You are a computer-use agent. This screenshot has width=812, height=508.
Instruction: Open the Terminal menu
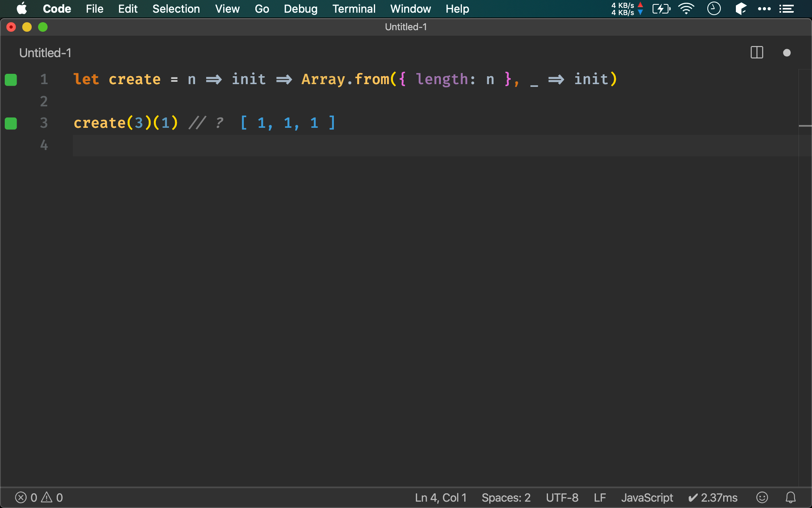tap(354, 9)
